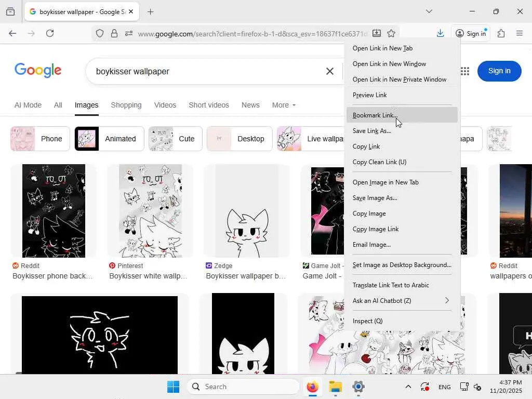Viewport: 532px width, 399px height.
Task: Open the Pinterest Boykisser white wallpaper thumbnail
Action: click(150, 211)
